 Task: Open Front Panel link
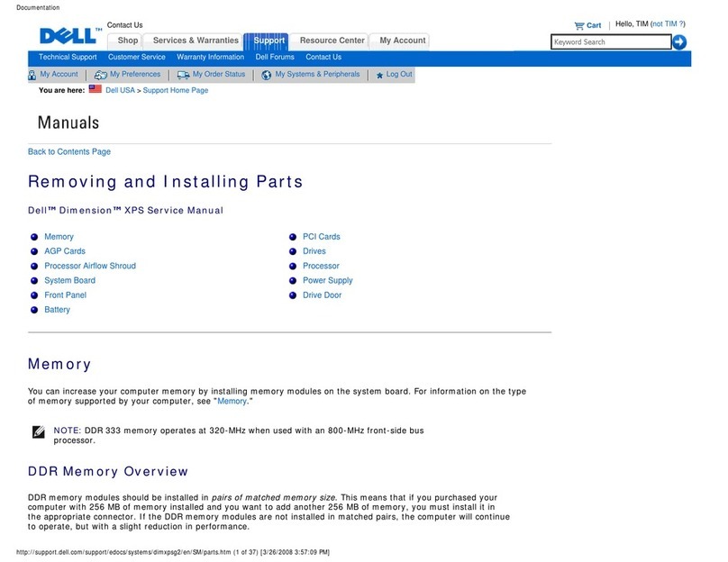pyautogui.click(x=66, y=295)
